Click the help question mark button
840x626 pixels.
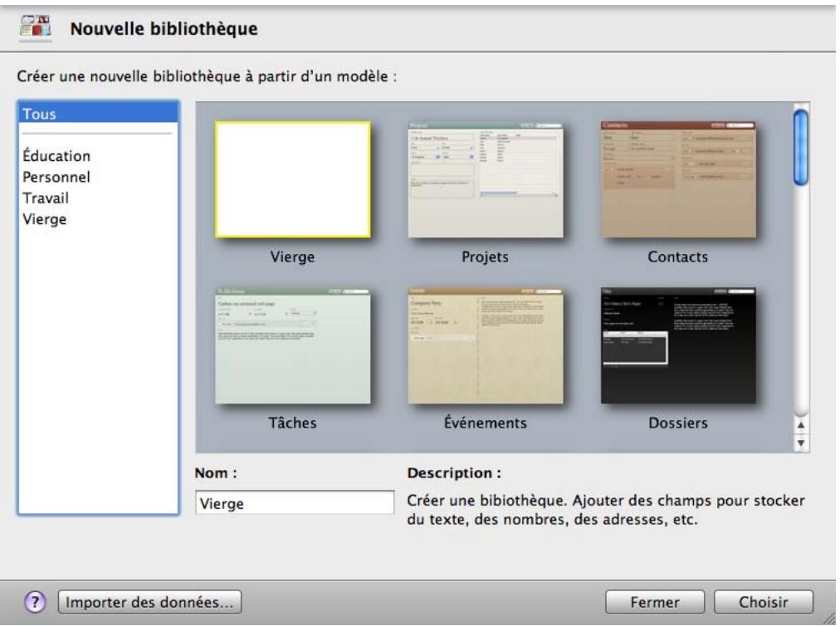[x=35, y=602]
